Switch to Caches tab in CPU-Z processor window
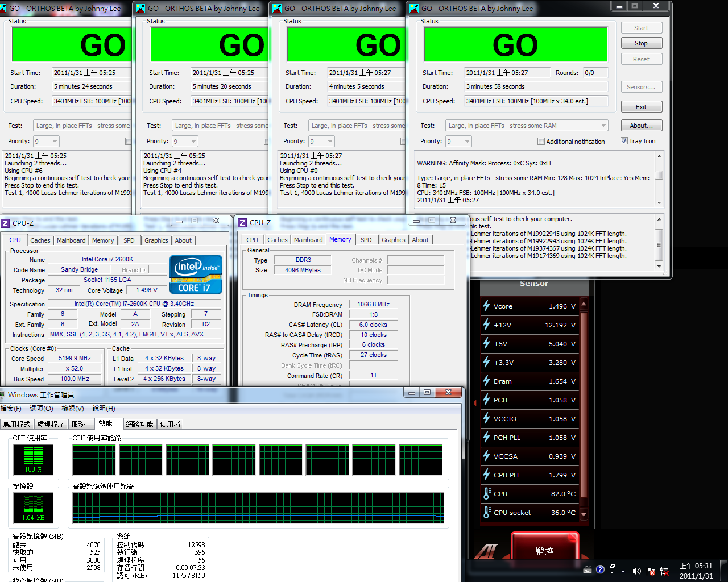Image resolution: width=728 pixels, height=582 pixels. tap(40, 240)
